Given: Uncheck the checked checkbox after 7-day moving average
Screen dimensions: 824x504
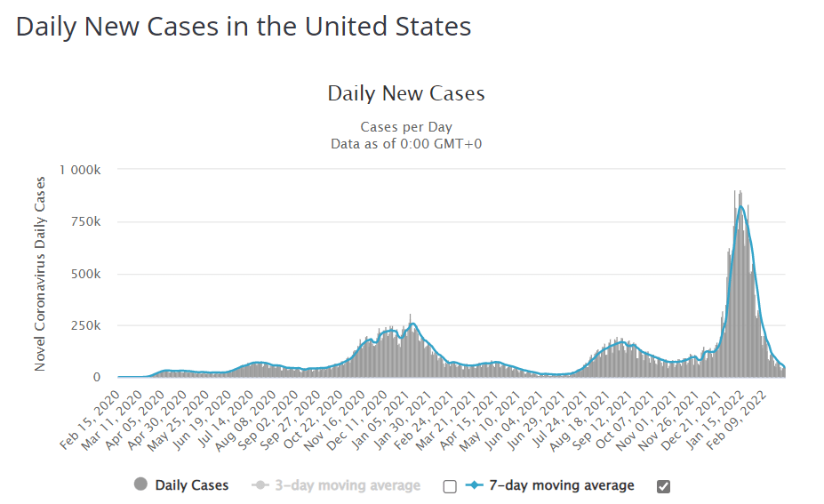Looking at the screenshot, I should pyautogui.click(x=663, y=486).
